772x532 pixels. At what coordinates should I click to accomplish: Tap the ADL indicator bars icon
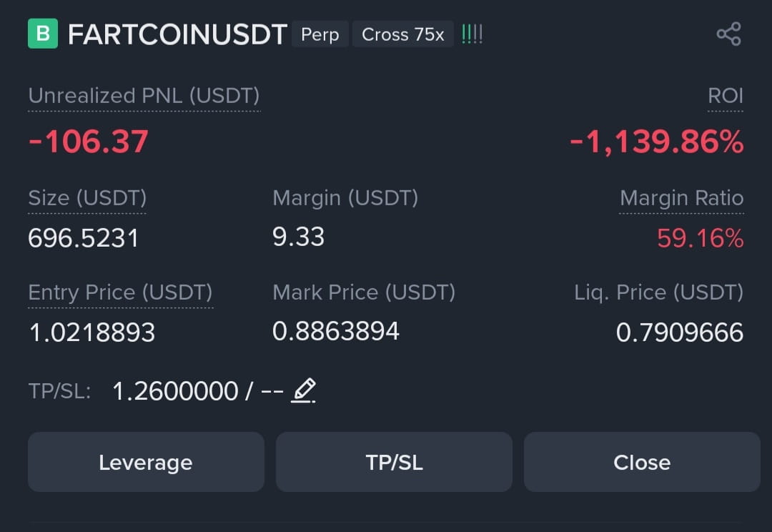point(472,34)
